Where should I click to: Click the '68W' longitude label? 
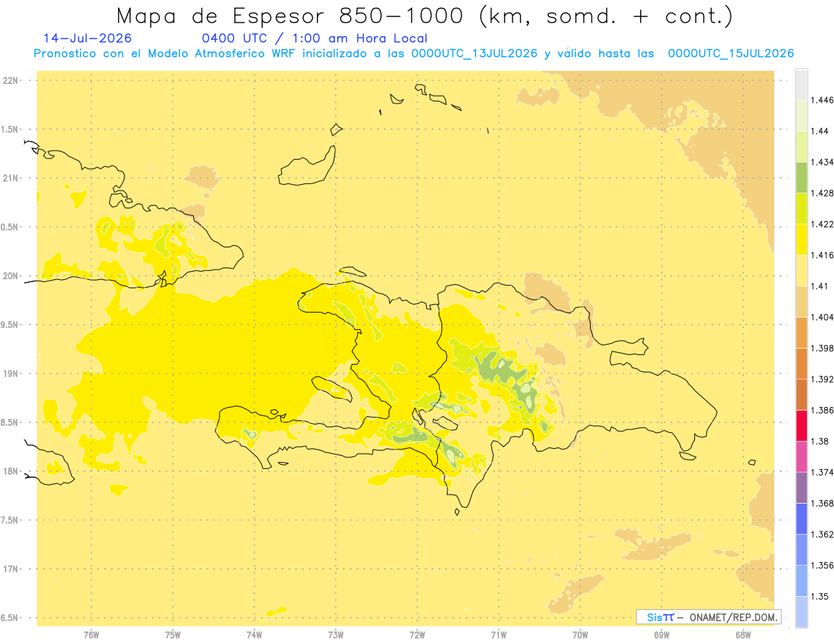click(x=743, y=636)
